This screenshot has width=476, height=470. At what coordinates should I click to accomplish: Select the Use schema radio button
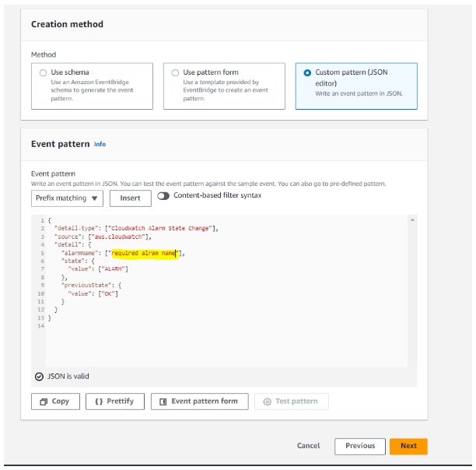pos(43,72)
